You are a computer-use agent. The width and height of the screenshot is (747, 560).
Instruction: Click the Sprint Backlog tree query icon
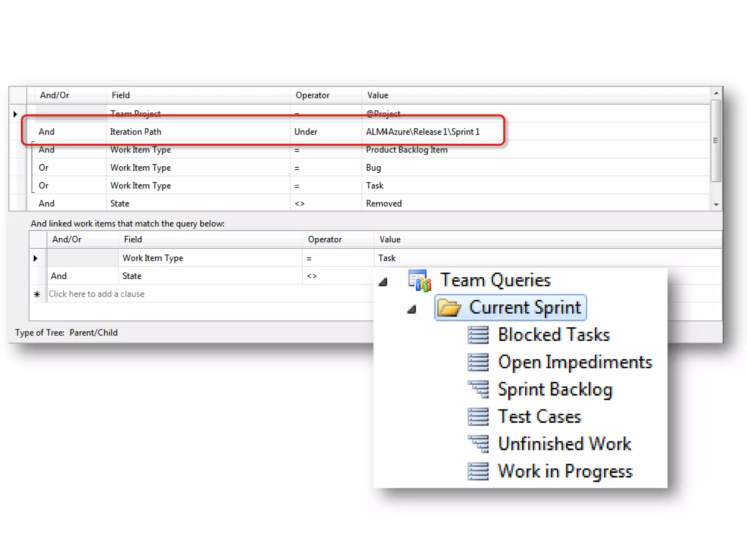click(479, 389)
